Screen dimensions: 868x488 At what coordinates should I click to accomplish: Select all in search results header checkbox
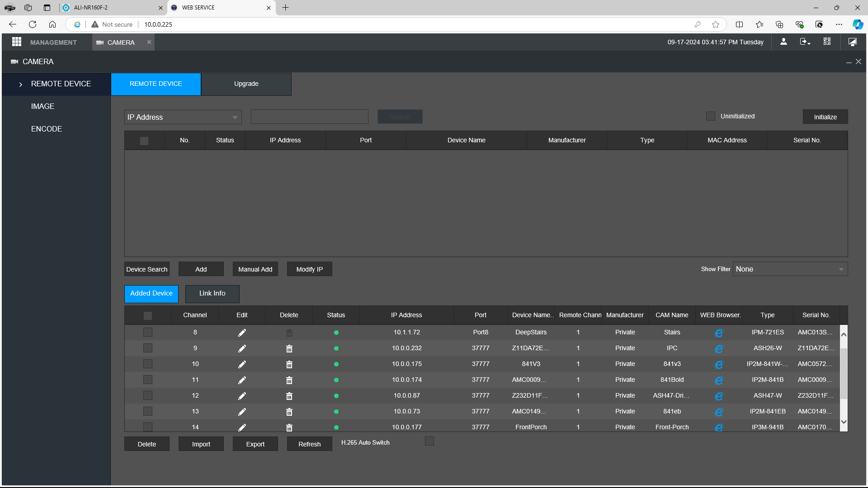point(144,141)
